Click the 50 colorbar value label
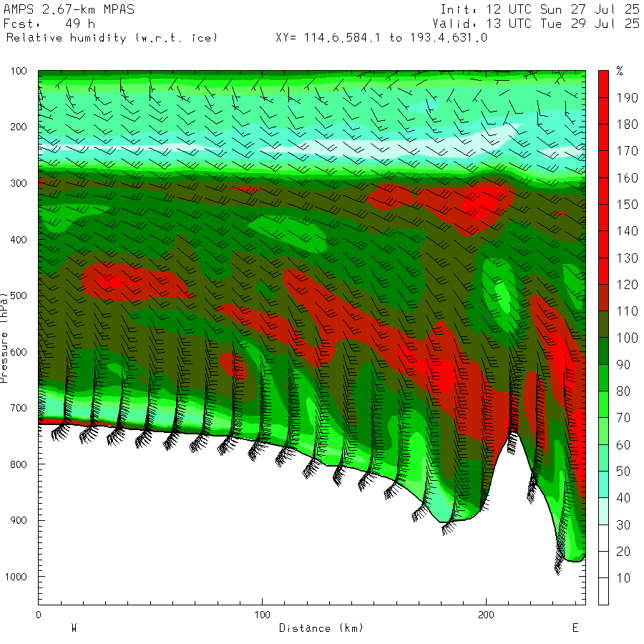Viewport: 644px width, 644px height. click(x=623, y=472)
